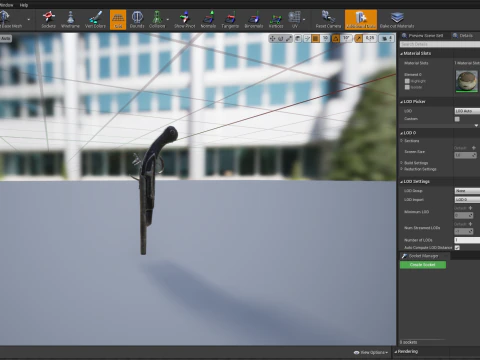Click the Create Socket button
Image resolution: width=480 pixels, height=360 pixels.
[423, 265]
